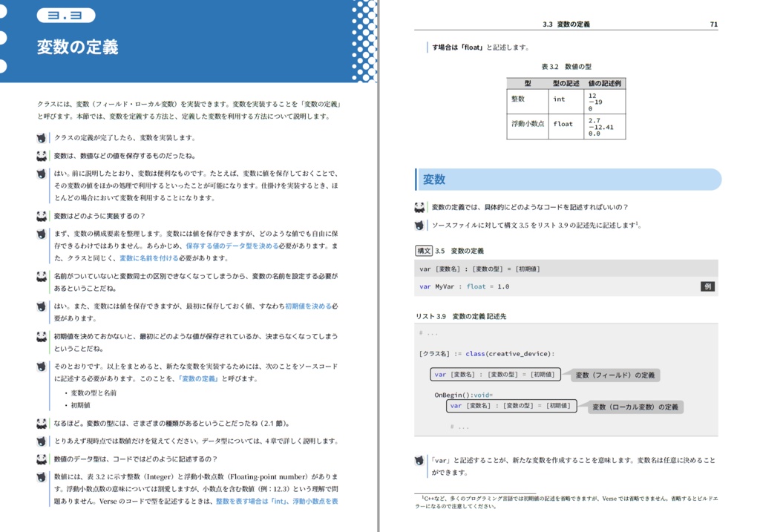The width and height of the screenshot is (760, 532).
Task: Select the 変数（フィールド）の定義 callout label
Action: tap(615, 375)
